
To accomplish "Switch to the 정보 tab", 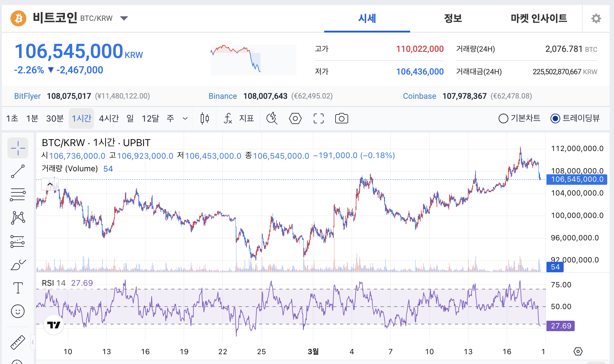I will (x=453, y=18).
